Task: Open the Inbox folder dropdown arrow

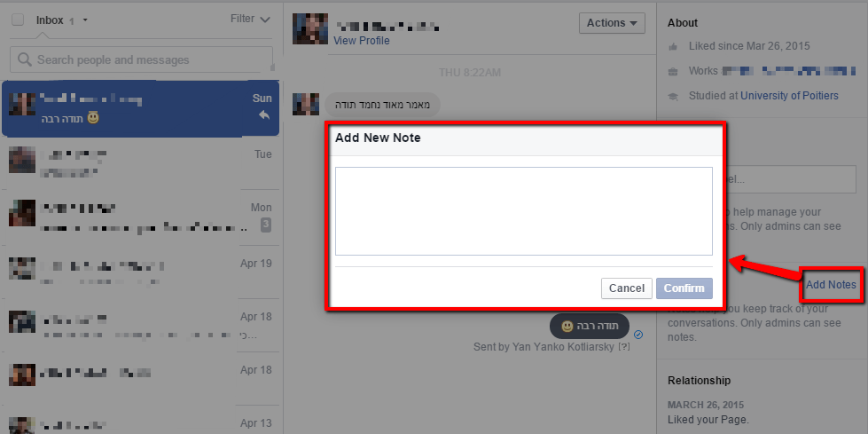Action: tap(85, 20)
